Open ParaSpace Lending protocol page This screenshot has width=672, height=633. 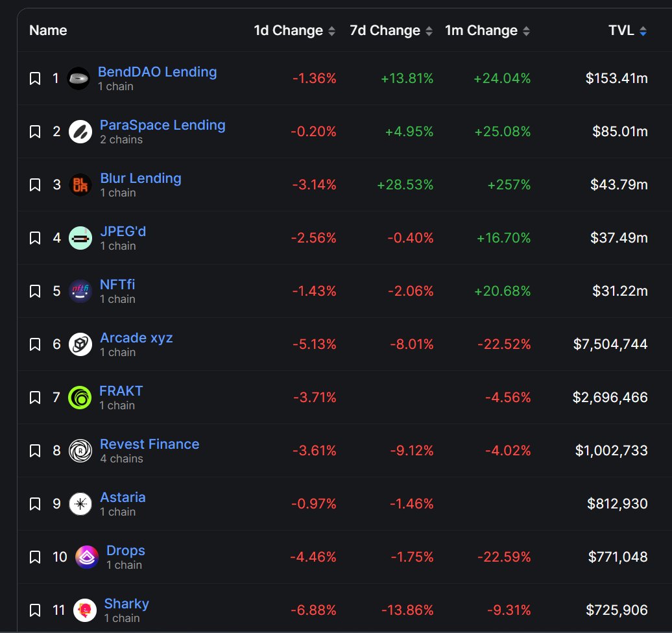point(162,125)
